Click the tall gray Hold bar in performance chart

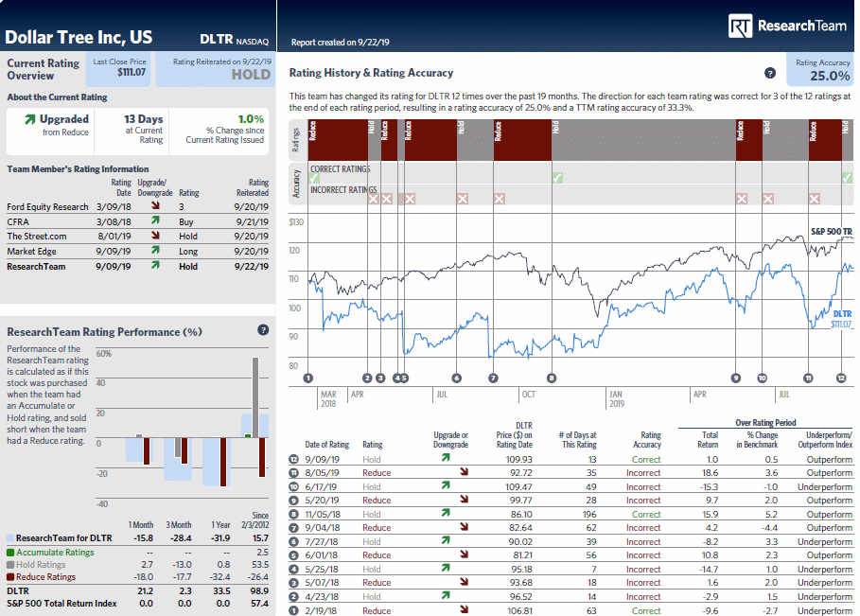click(255, 397)
